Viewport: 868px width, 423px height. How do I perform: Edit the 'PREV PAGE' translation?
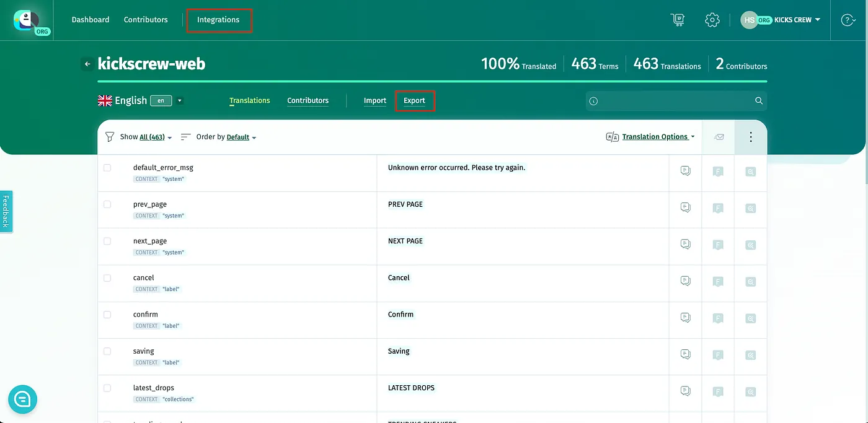coord(405,204)
